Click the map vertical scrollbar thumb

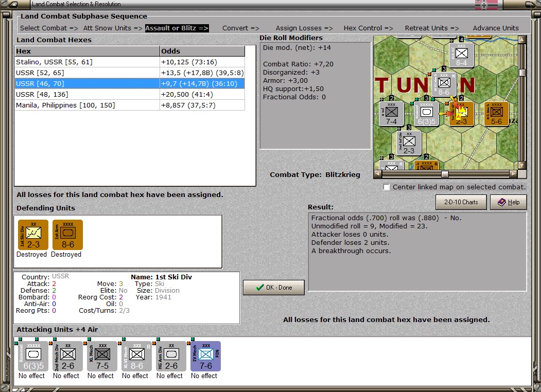point(522,73)
